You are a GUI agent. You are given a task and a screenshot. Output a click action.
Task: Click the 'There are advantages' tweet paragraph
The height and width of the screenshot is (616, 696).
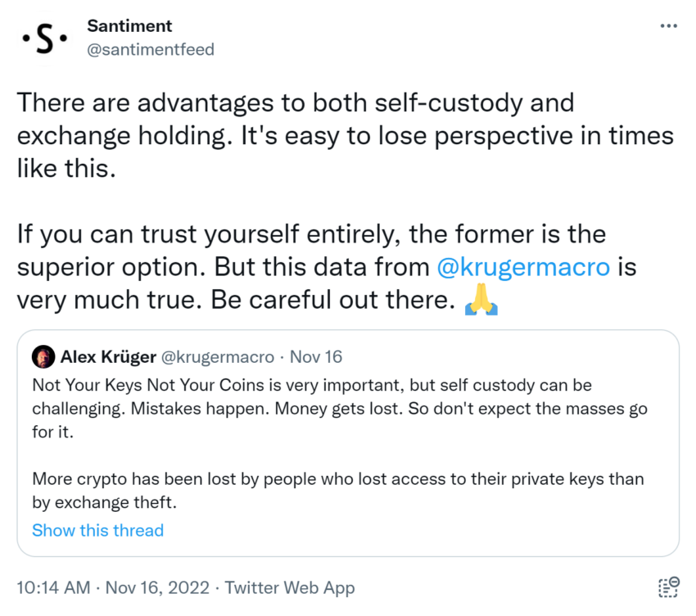(344, 136)
